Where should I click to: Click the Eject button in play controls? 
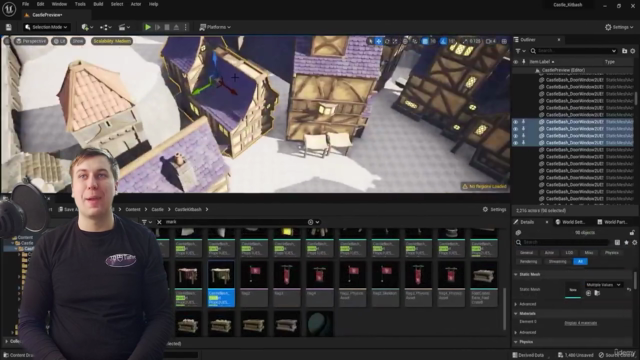[176, 27]
